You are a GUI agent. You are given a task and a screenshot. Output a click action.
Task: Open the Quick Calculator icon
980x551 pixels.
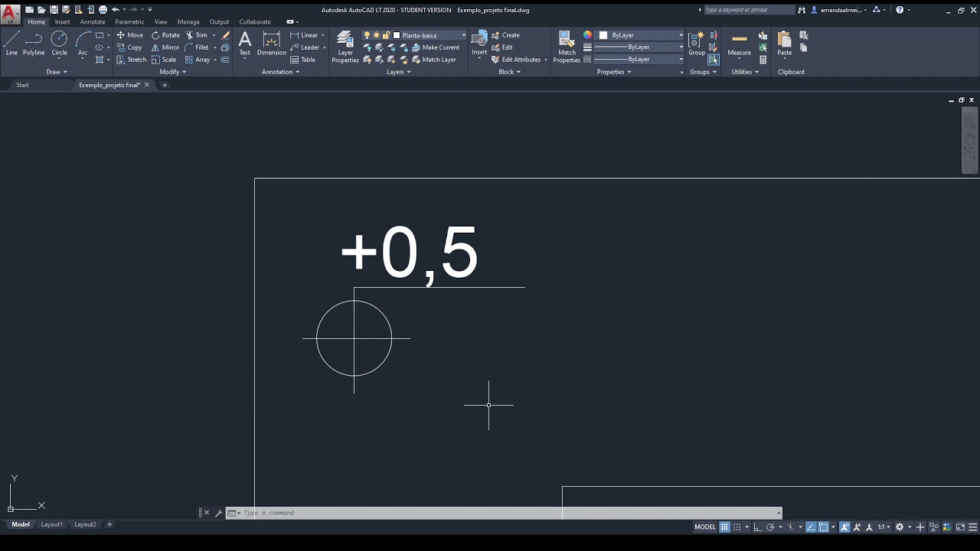[x=763, y=60]
